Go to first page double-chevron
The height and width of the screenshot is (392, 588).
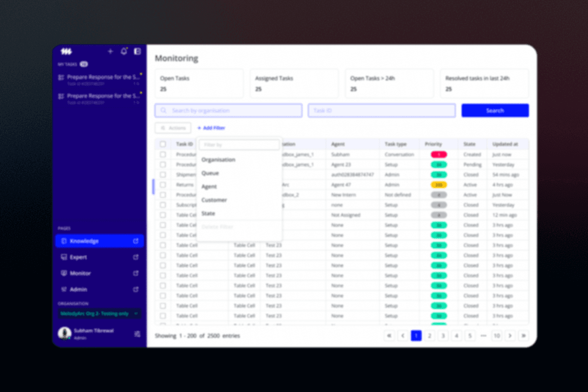pyautogui.click(x=389, y=336)
